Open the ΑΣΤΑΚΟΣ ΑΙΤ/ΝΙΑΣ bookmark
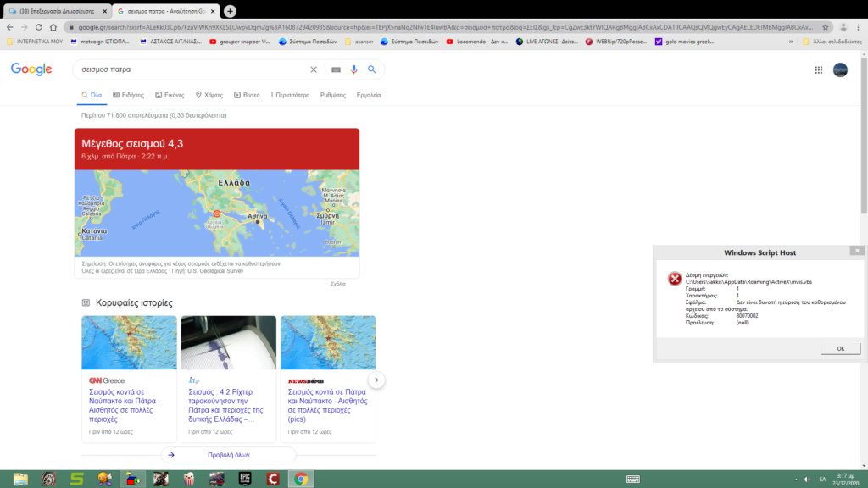Image resolution: width=868 pixels, height=488 pixels. coord(170,42)
